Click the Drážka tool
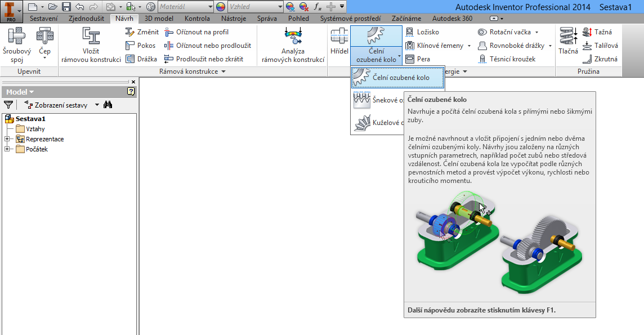Viewport: 644px width, 335px height. coord(141,59)
